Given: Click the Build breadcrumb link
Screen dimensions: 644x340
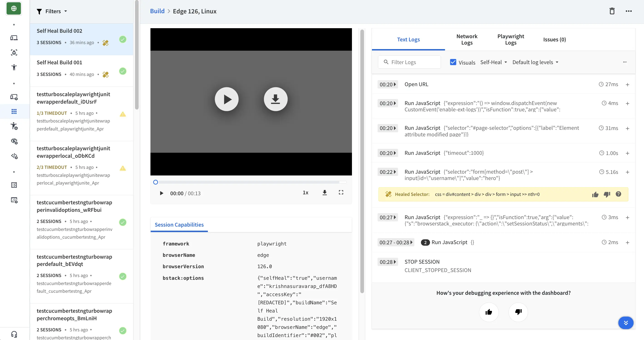Looking at the screenshot, I should click(157, 11).
